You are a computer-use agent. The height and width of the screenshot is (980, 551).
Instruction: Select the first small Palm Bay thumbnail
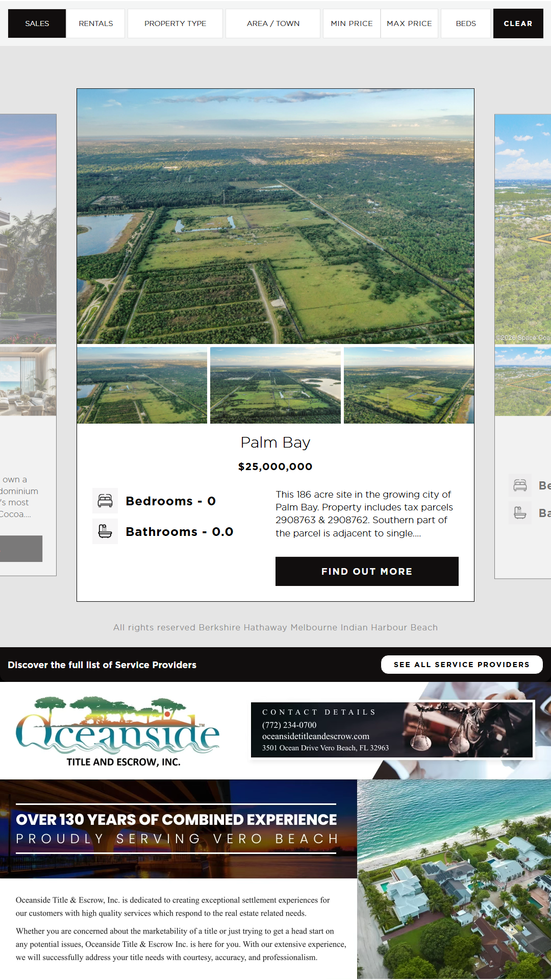pyautogui.click(x=142, y=385)
